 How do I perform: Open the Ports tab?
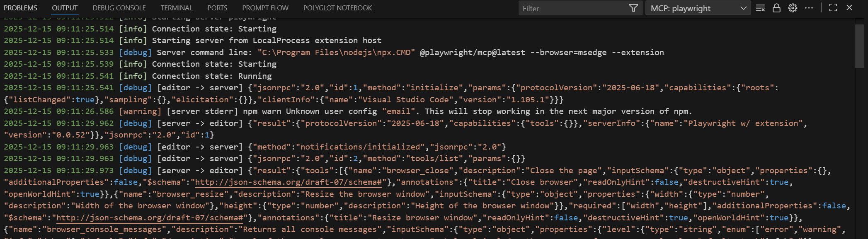217,8
